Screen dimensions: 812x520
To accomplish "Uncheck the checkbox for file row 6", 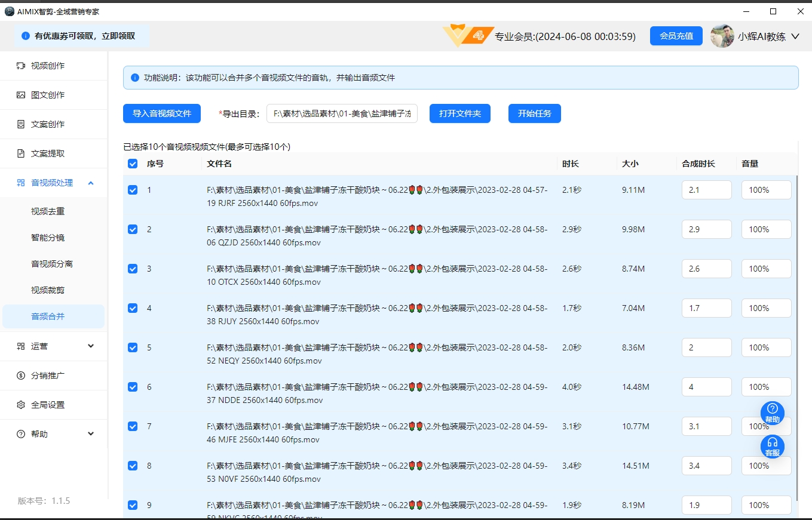I will pyautogui.click(x=133, y=387).
